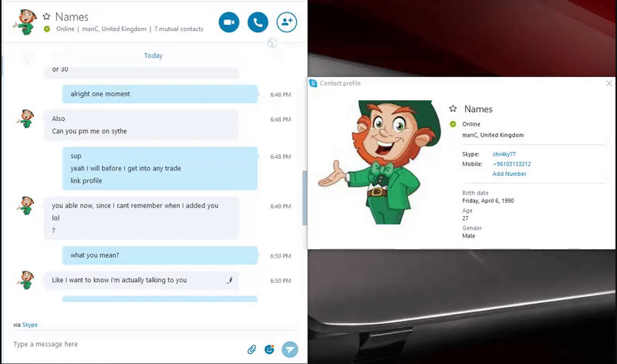
Task: Click the 'Names' title in chat header
Action: pyautogui.click(x=72, y=17)
